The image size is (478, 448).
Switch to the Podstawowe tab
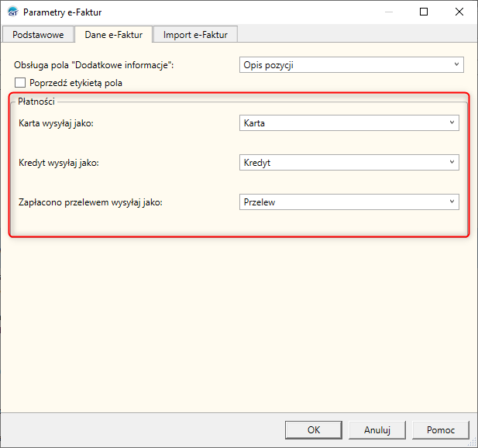(38, 35)
